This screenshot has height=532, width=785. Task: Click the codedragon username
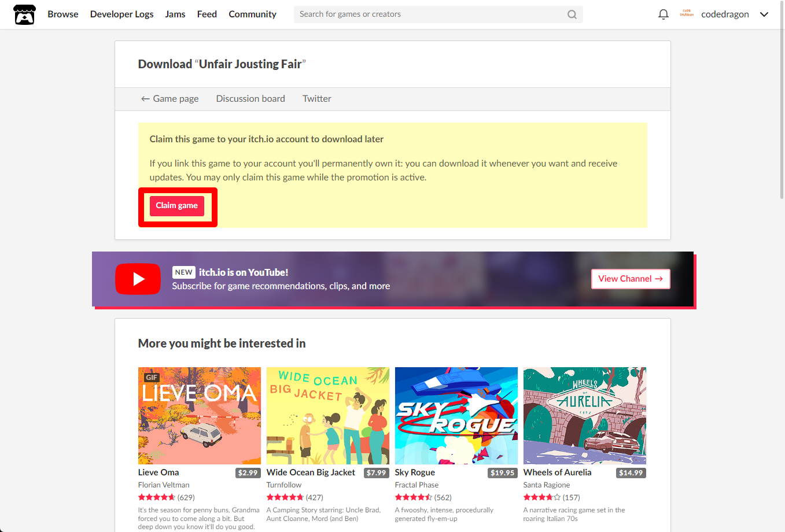click(725, 14)
